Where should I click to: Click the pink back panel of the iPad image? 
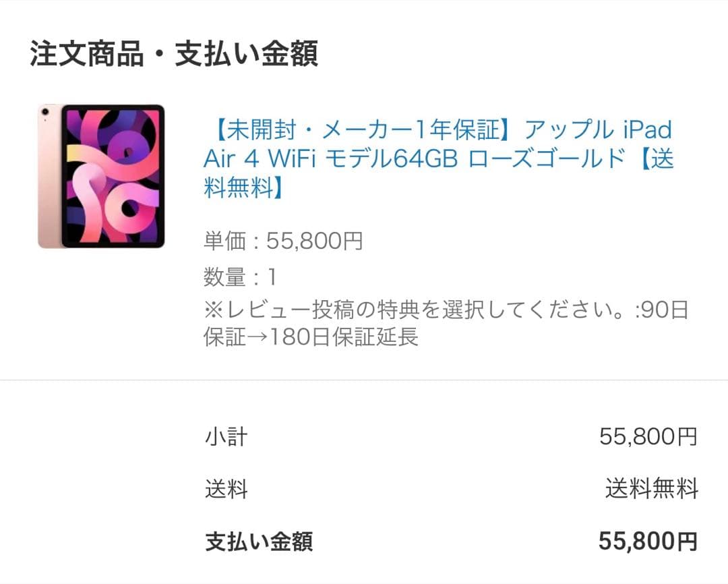coord(49,176)
